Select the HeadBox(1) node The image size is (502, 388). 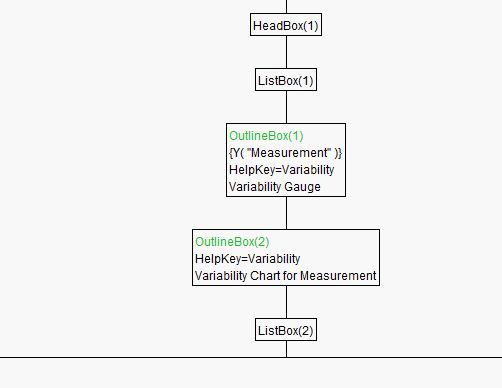pos(286,25)
